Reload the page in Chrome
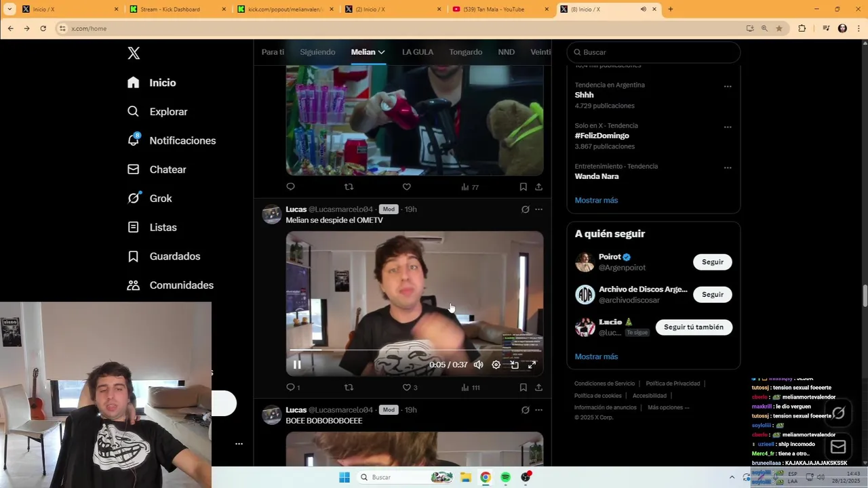Viewport: 868px width, 488px height. pyautogui.click(x=43, y=28)
